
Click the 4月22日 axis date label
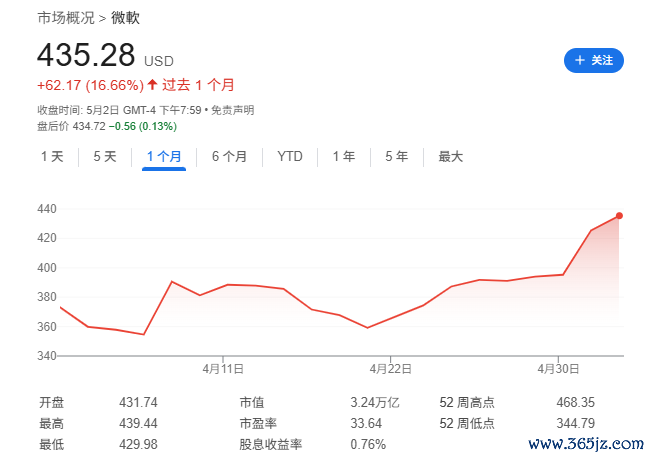coord(390,369)
